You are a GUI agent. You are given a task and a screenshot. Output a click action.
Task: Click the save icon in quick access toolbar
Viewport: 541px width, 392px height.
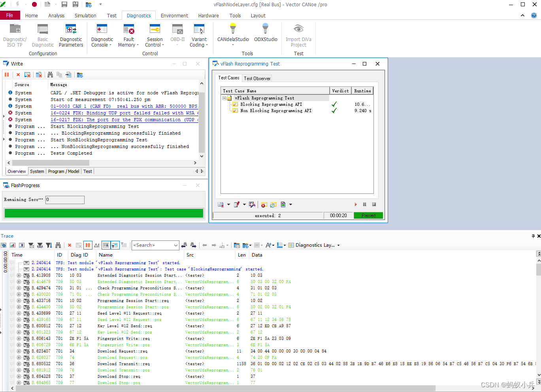click(64, 4)
